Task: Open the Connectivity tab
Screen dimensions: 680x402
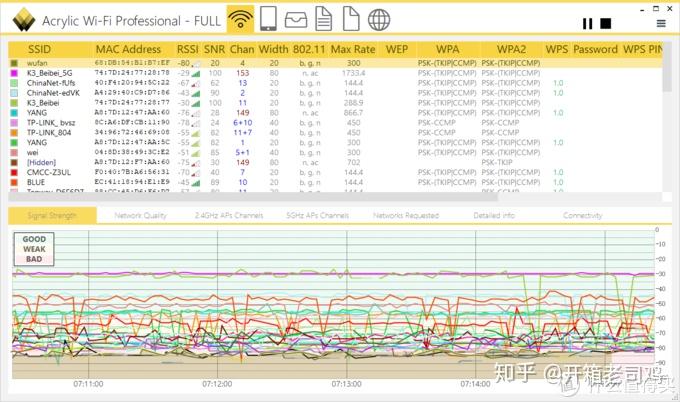Action: click(582, 216)
